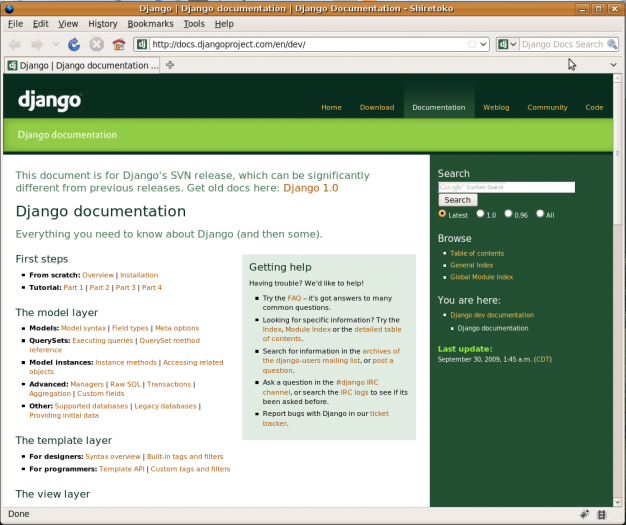This screenshot has height=525, width=626.
Task: Open the Help menu
Action: point(224,24)
